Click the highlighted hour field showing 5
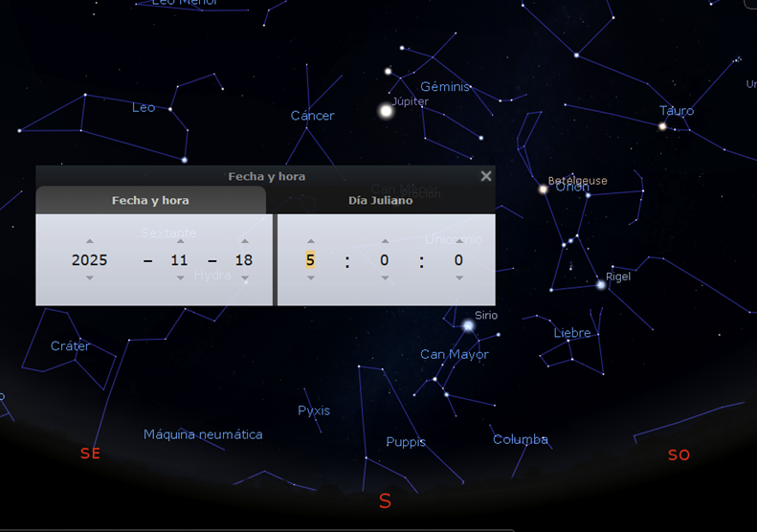This screenshot has width=757, height=532. click(310, 260)
